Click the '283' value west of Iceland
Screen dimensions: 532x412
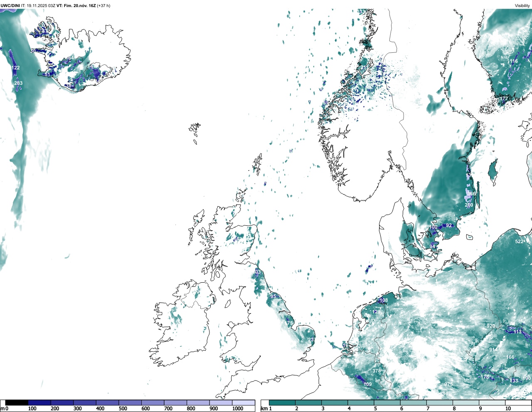18,83
